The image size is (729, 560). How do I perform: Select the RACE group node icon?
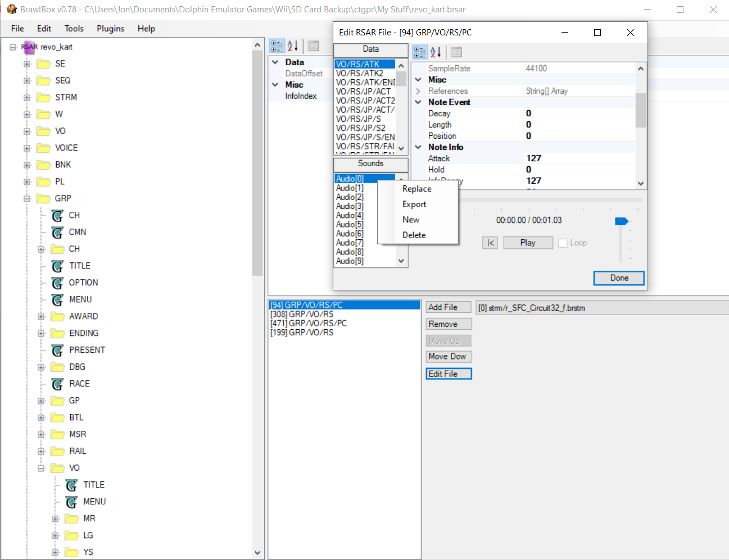(x=57, y=384)
